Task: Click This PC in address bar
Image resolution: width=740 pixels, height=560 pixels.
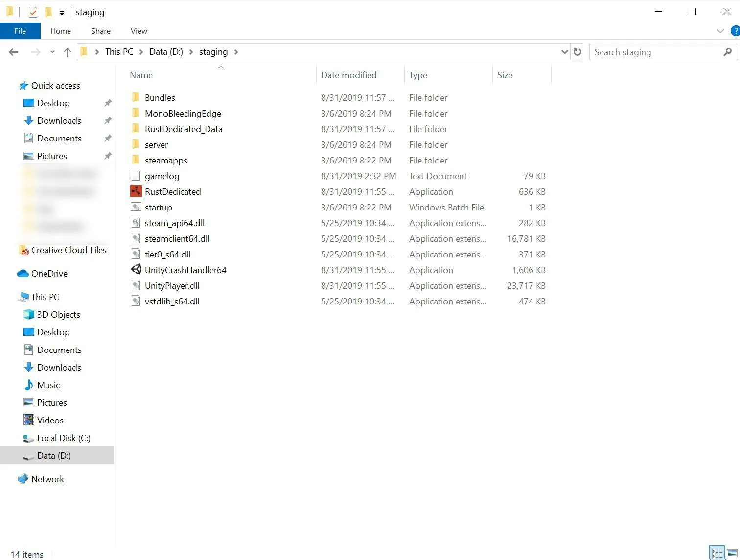Action: click(119, 52)
